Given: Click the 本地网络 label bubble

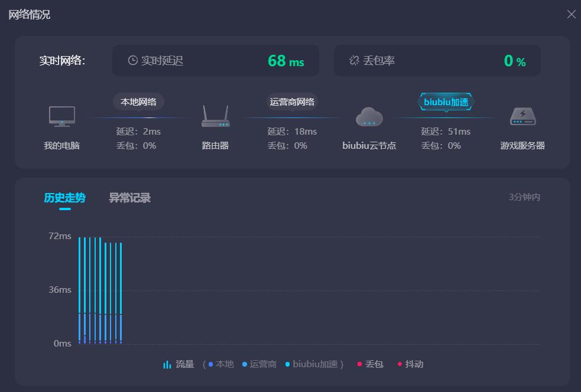Looking at the screenshot, I should (138, 102).
